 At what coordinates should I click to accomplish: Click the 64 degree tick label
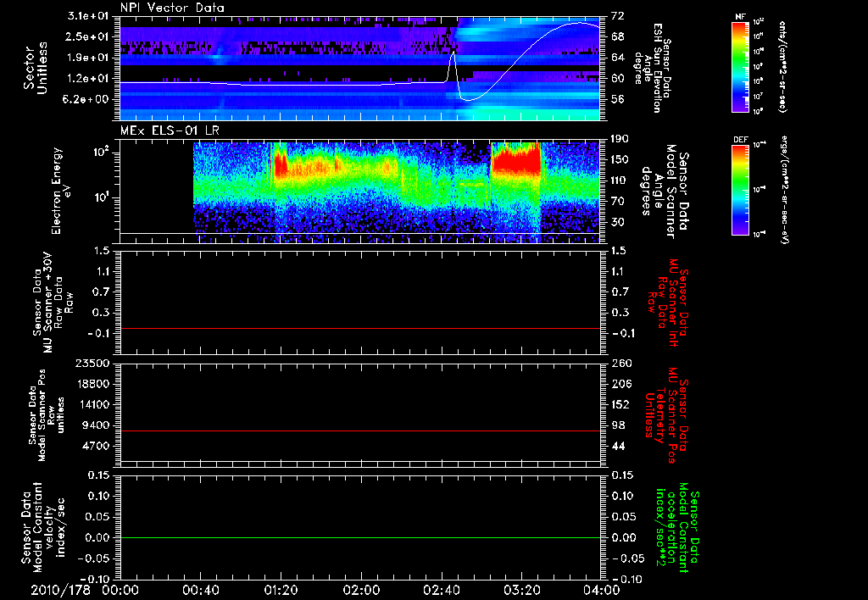point(617,58)
